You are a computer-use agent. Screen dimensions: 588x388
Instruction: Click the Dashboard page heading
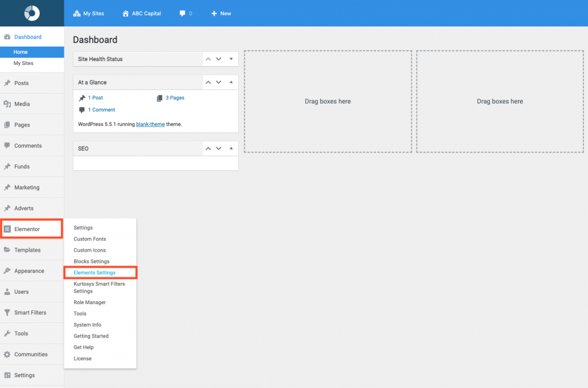pos(95,40)
